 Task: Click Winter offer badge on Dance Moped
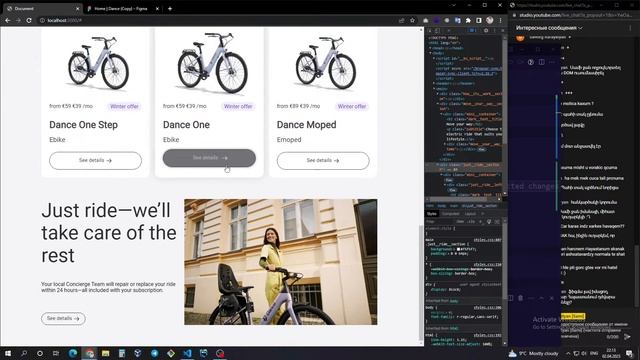pos(351,106)
